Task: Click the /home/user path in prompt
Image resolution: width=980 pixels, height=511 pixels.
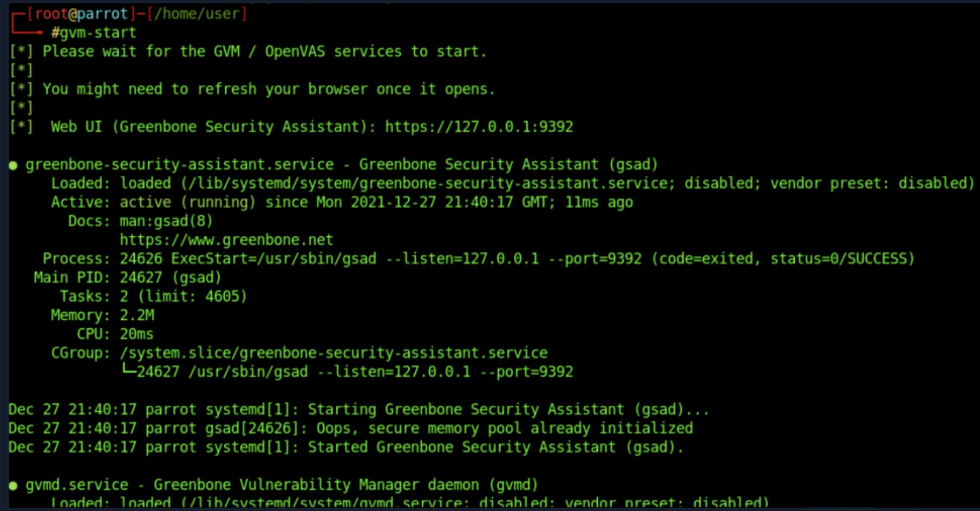Action: [197, 14]
